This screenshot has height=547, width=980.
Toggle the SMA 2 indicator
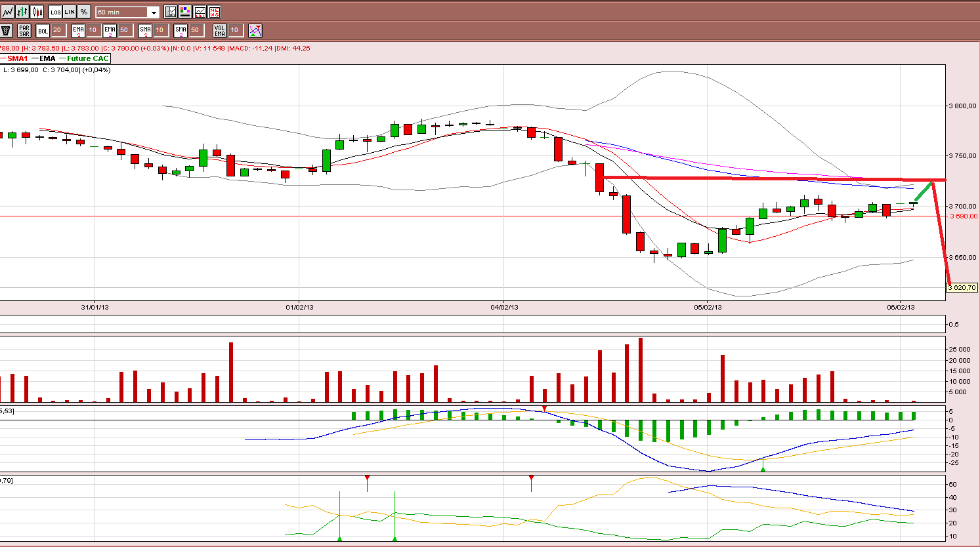[181, 30]
